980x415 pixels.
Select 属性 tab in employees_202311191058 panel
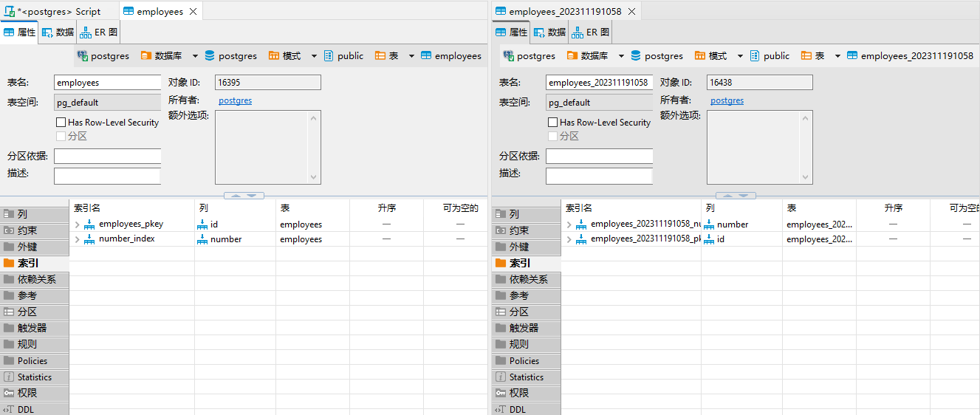[x=511, y=32]
